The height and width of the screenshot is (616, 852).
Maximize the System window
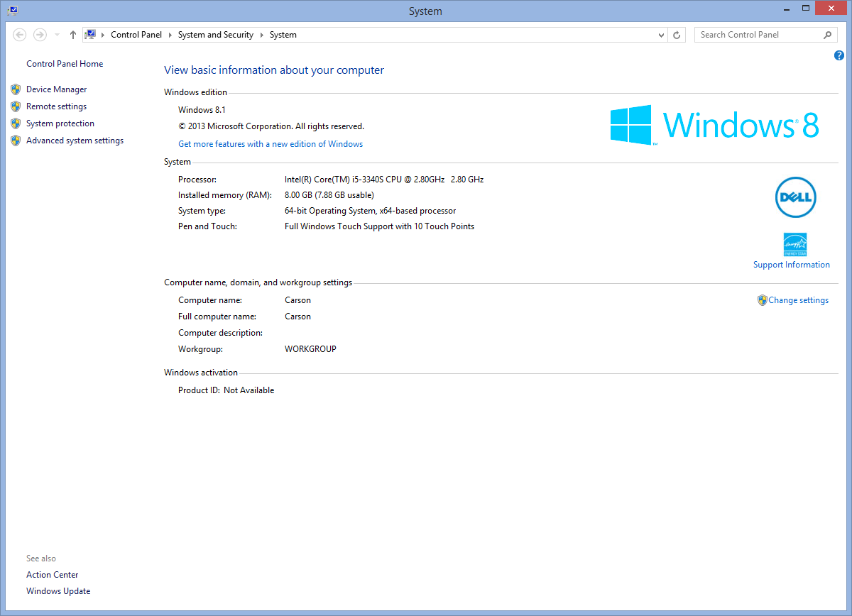pos(806,8)
